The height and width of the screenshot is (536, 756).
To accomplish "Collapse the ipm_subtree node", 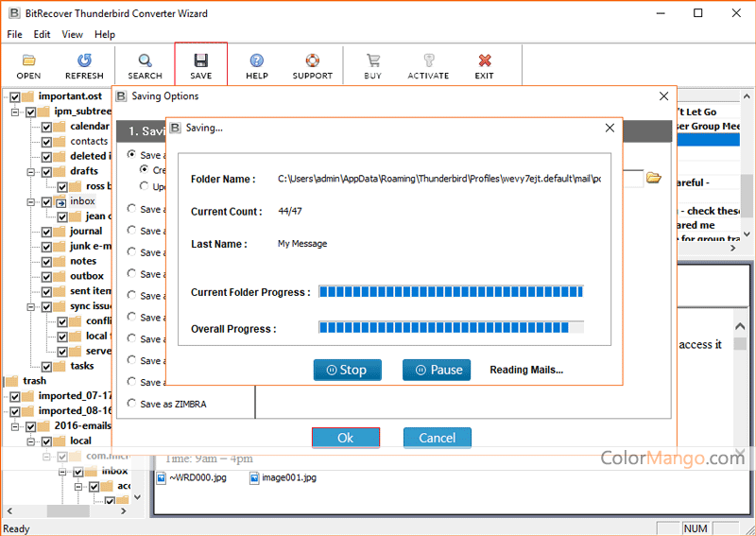I will click(15, 112).
